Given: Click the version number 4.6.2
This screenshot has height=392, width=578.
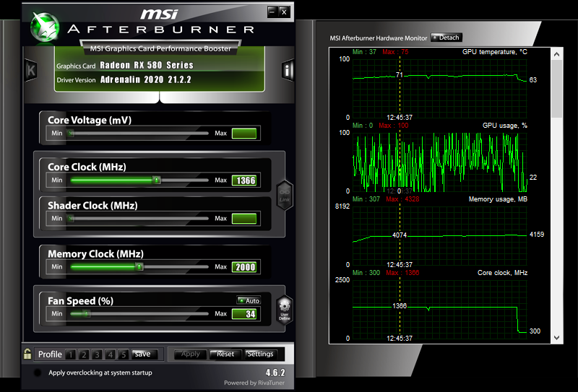Looking at the screenshot, I should pos(275,373).
